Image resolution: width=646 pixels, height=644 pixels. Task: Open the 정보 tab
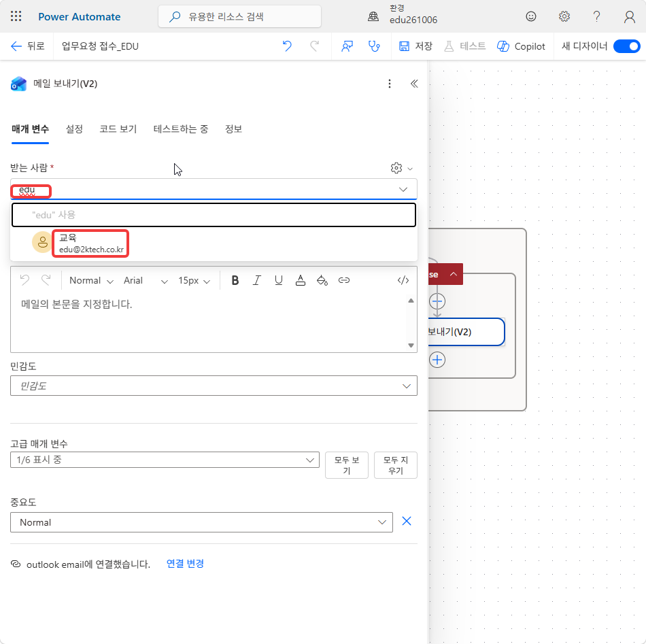(233, 129)
